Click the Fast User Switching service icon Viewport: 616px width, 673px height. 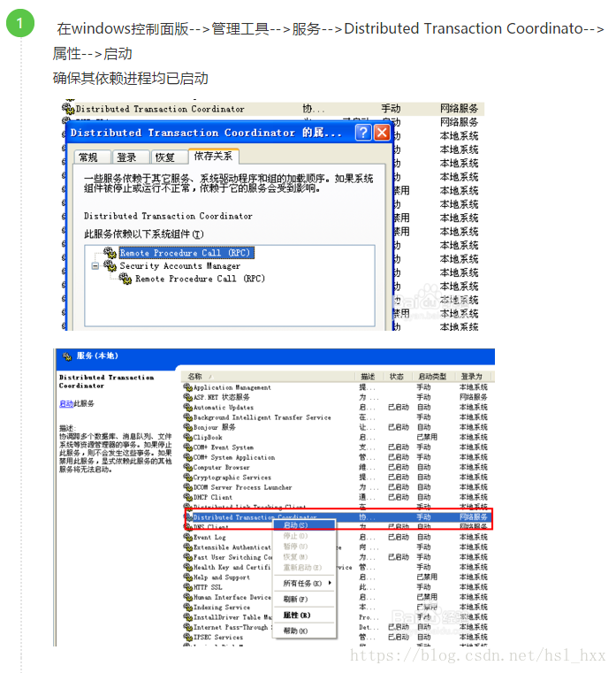click(x=188, y=557)
